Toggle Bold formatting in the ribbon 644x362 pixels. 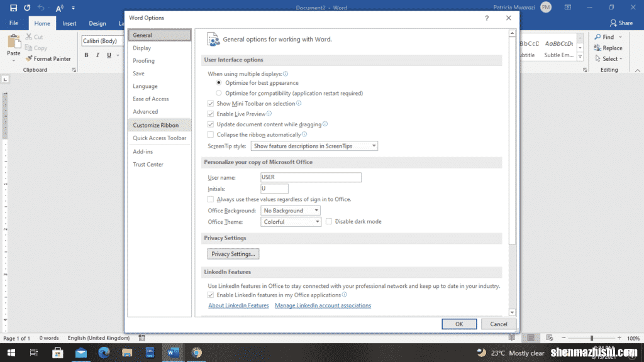[86, 55]
